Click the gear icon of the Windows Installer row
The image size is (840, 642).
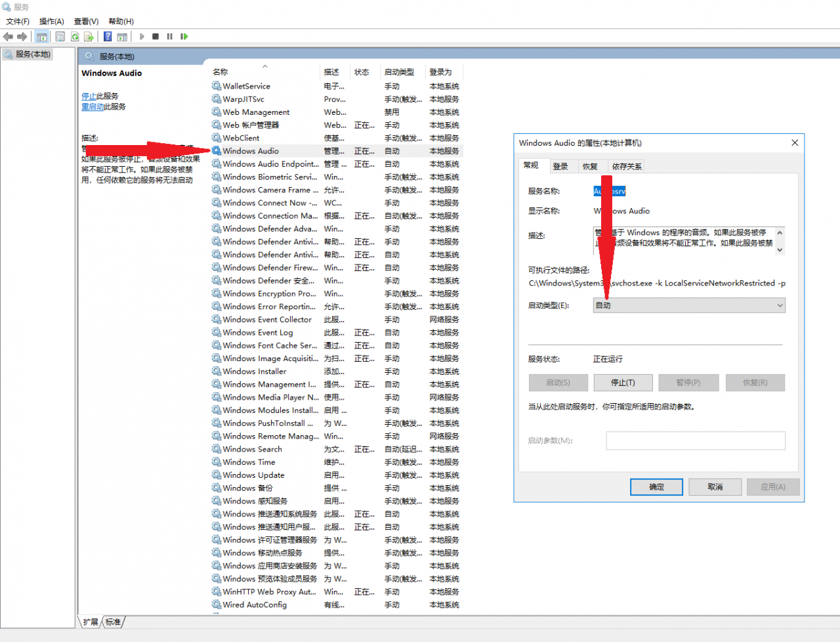click(x=217, y=372)
